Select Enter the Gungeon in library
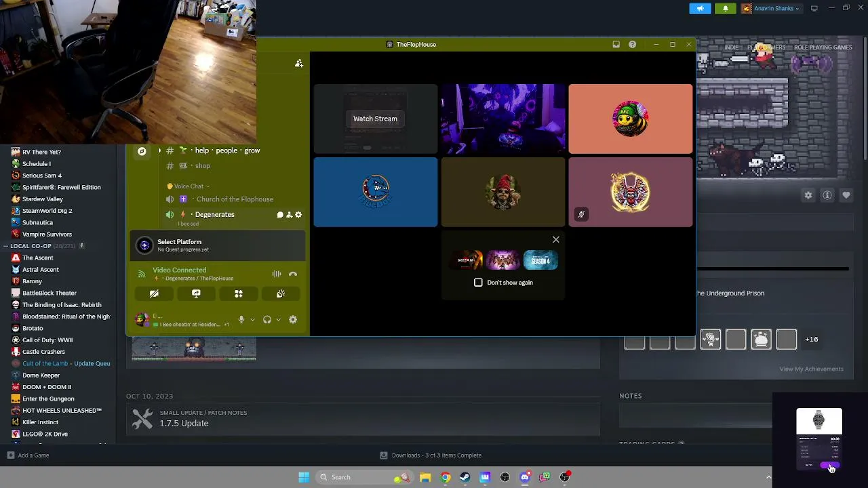Screen dimensions: 868x488 [48, 399]
